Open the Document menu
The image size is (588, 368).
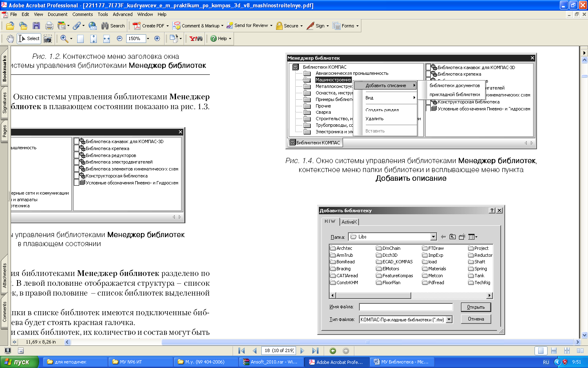pyautogui.click(x=58, y=14)
